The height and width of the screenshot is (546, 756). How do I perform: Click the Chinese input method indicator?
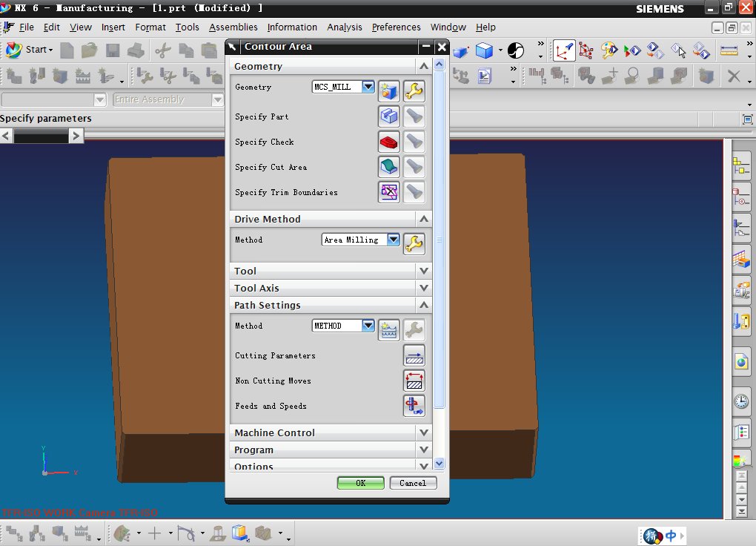(671, 536)
